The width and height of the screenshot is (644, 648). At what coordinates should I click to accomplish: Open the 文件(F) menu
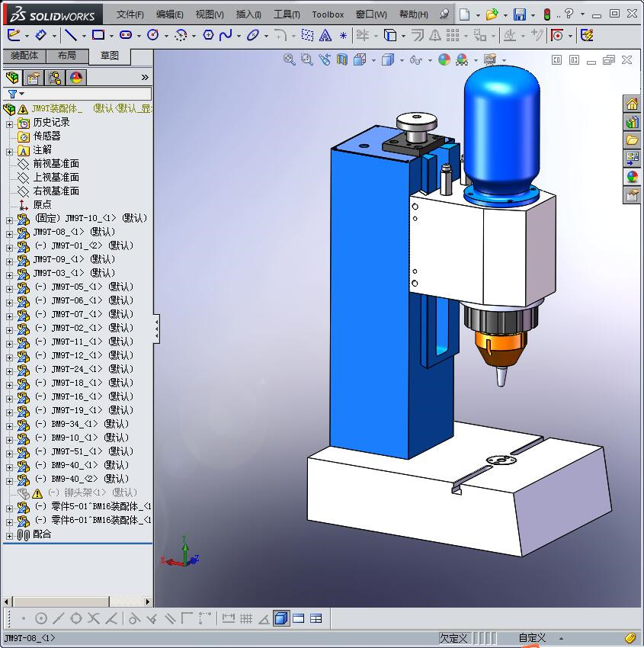(130, 14)
